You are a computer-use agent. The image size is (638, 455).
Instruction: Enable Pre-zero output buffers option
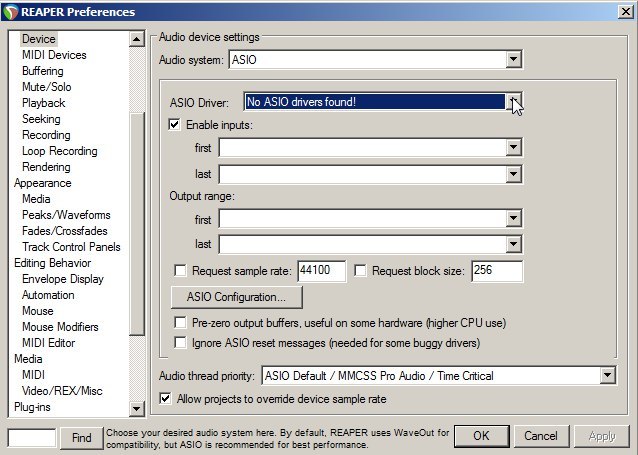(x=180, y=323)
